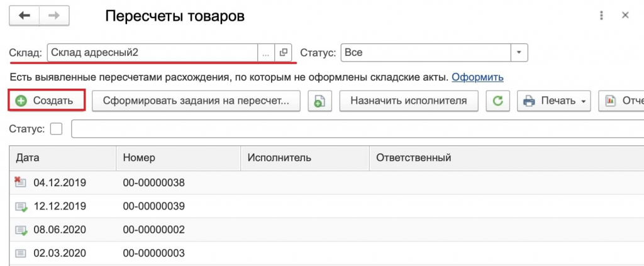The height and width of the screenshot is (266, 644).
Task: Click the copy document icon button
Action: point(320,101)
